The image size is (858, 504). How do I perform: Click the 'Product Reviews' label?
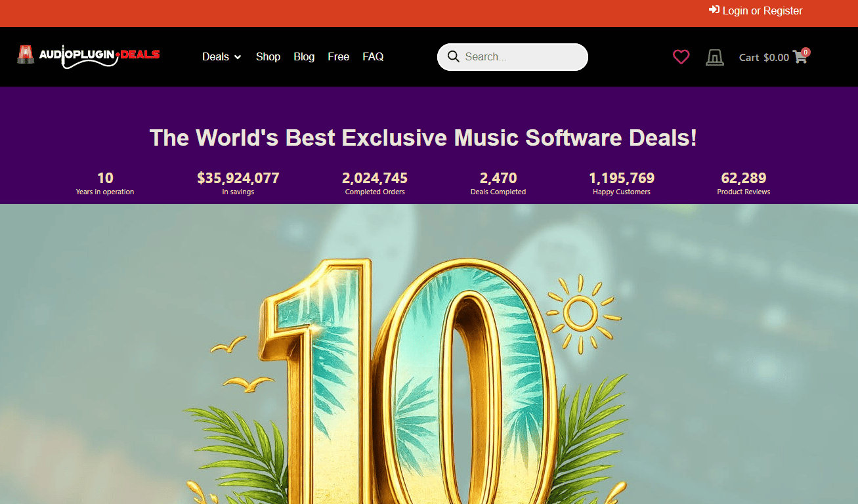(x=744, y=192)
